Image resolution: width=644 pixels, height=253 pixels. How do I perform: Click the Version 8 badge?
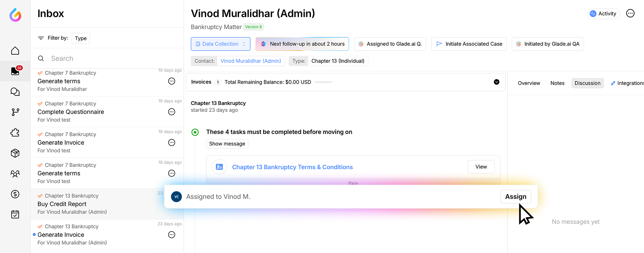pos(253,27)
